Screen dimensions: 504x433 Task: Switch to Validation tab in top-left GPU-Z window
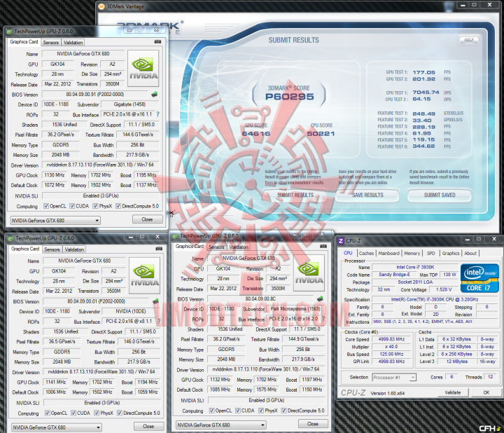coord(73,43)
